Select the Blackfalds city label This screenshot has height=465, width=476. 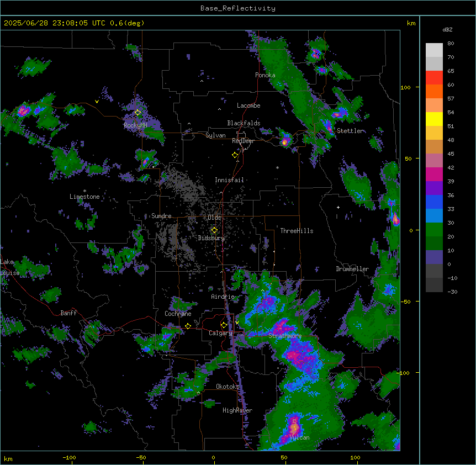244,123
